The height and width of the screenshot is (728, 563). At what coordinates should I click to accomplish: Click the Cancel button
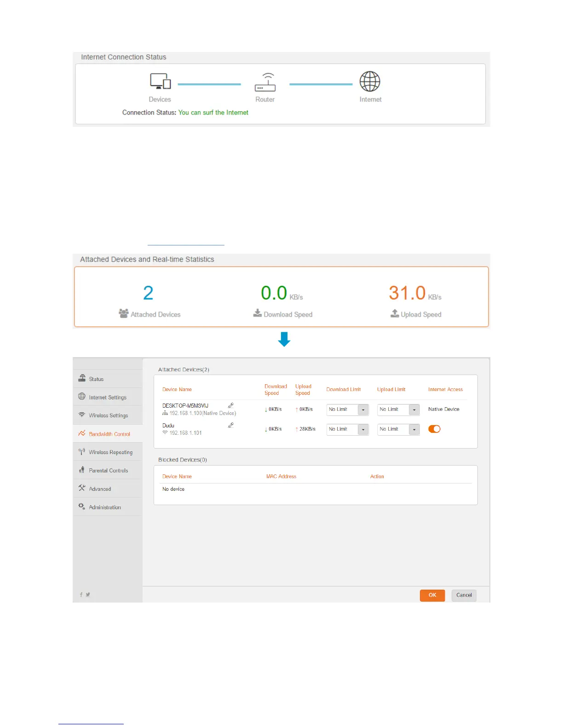click(464, 595)
